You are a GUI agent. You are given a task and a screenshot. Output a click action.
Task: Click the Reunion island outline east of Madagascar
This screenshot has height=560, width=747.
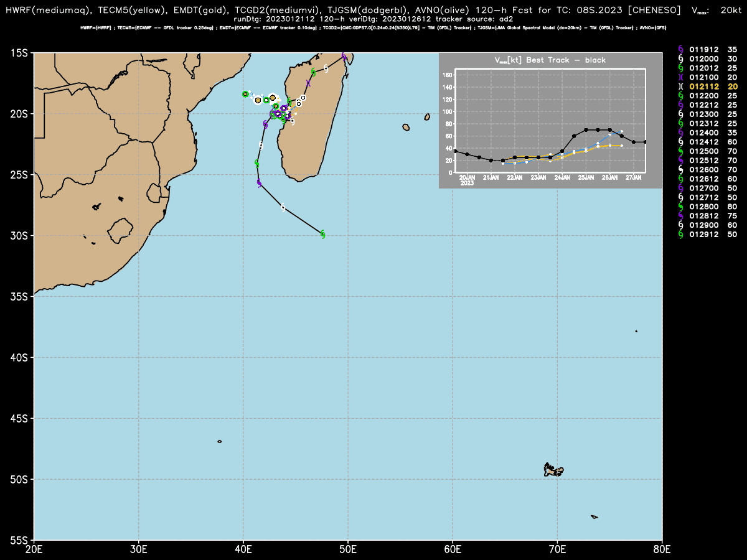click(406, 128)
